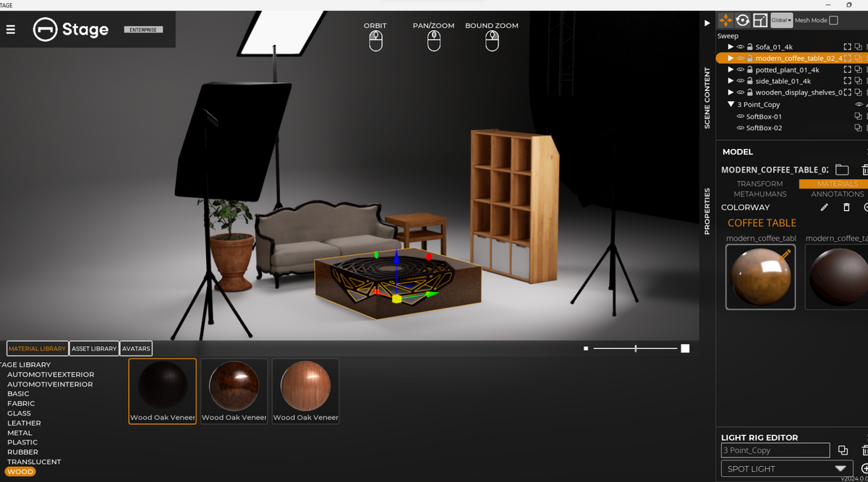
Task: Select the FABRIC material category
Action: click(x=21, y=403)
